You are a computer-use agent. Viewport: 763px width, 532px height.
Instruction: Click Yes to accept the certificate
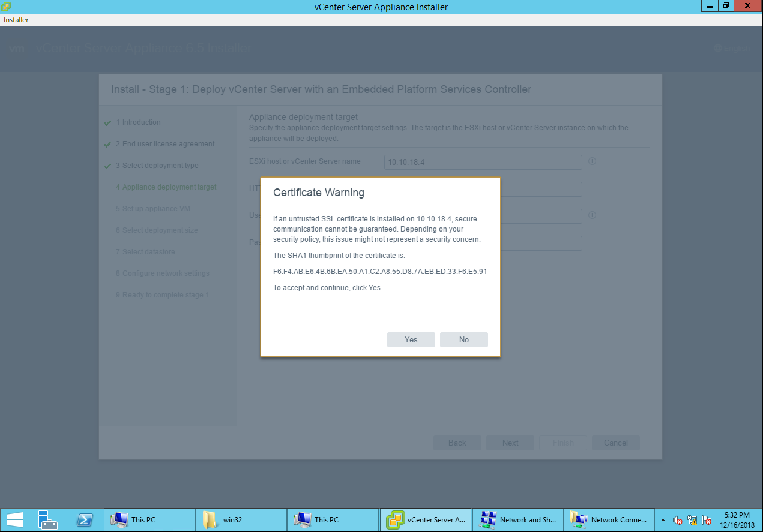(411, 339)
